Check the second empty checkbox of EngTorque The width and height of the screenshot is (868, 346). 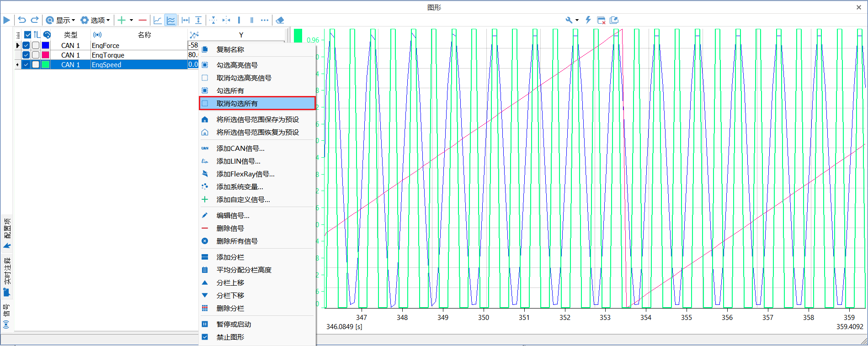point(36,55)
